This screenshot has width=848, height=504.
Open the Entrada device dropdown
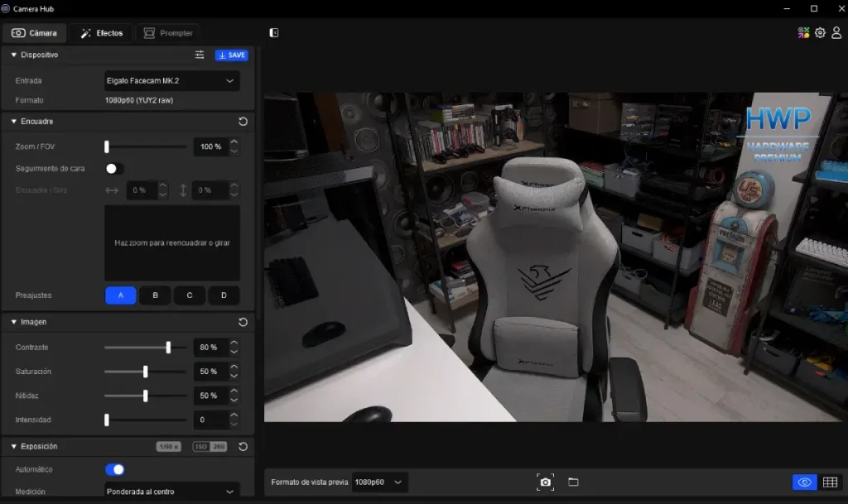coord(171,81)
